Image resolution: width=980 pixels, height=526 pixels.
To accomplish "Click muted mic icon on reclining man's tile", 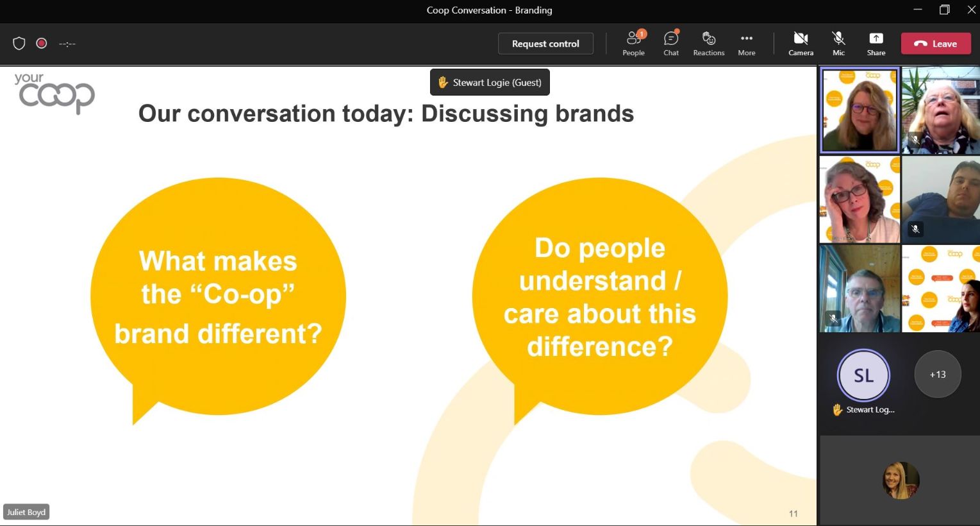I will click(916, 228).
